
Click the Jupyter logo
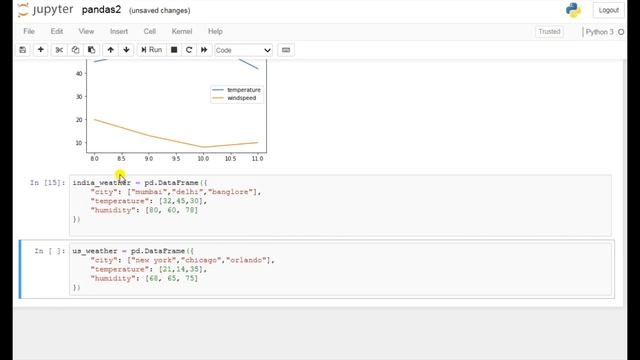[x=45, y=10]
